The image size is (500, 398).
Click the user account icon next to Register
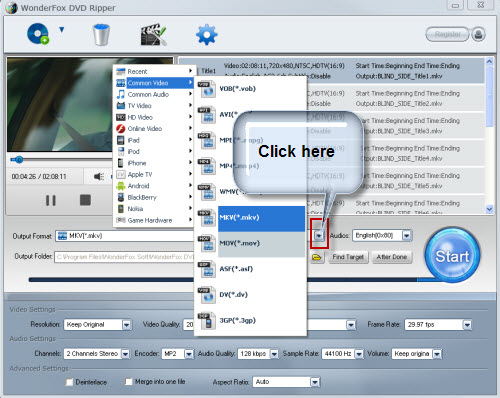pyautogui.click(x=478, y=34)
